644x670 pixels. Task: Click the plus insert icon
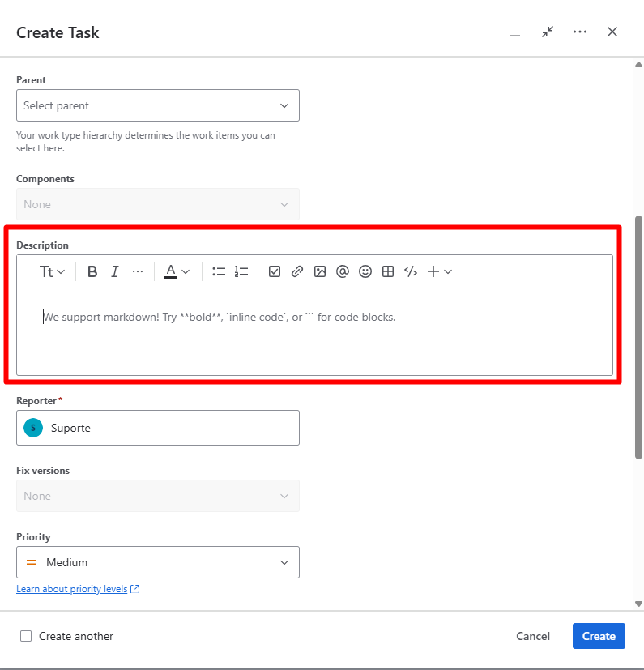coord(433,271)
